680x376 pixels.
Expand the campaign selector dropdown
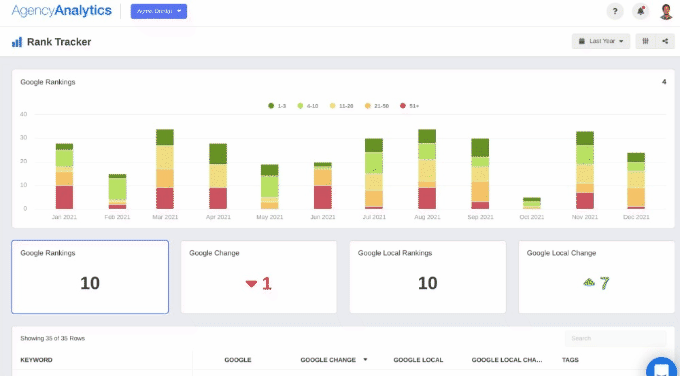[159, 11]
